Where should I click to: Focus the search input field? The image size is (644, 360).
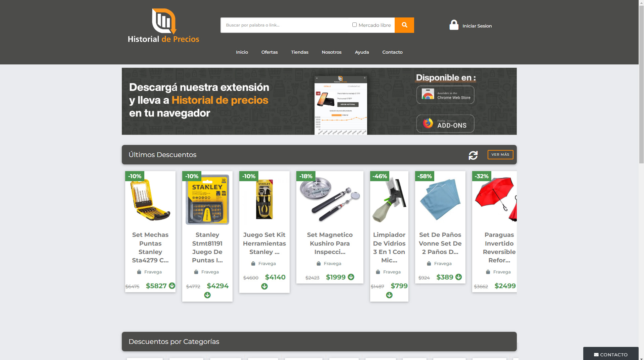pos(284,25)
